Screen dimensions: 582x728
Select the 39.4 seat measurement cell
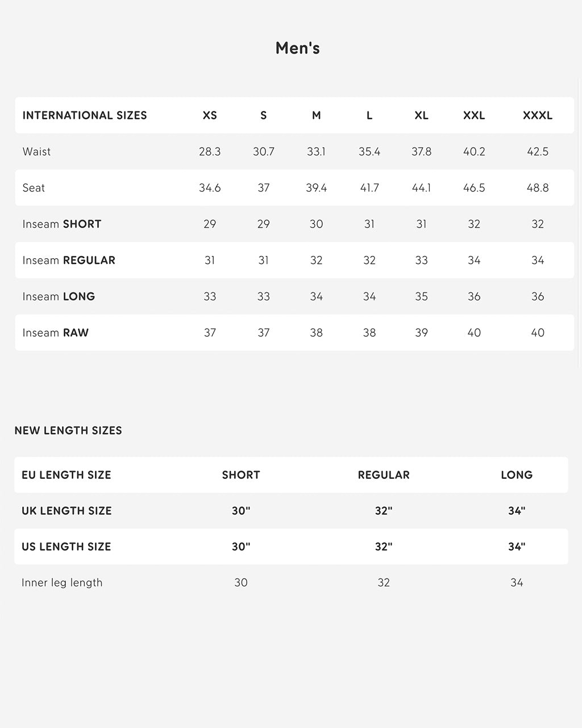click(x=316, y=188)
